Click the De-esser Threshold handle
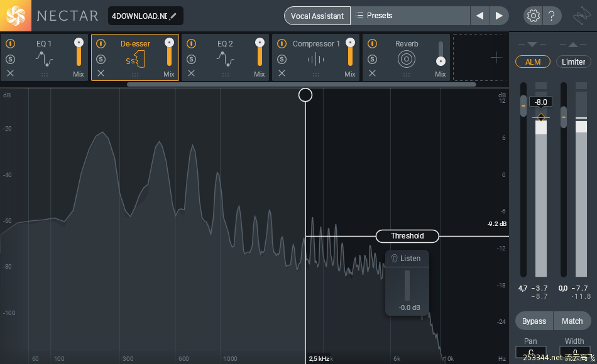This screenshot has width=597, height=364. pyautogui.click(x=407, y=236)
